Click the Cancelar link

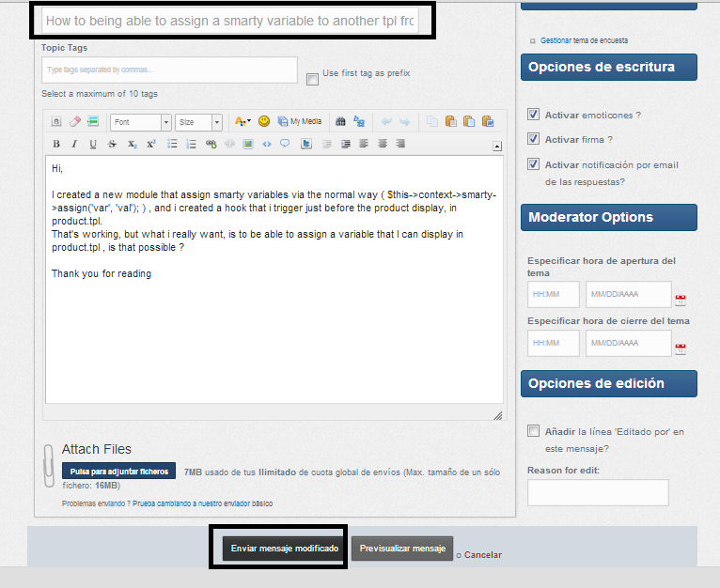482,555
